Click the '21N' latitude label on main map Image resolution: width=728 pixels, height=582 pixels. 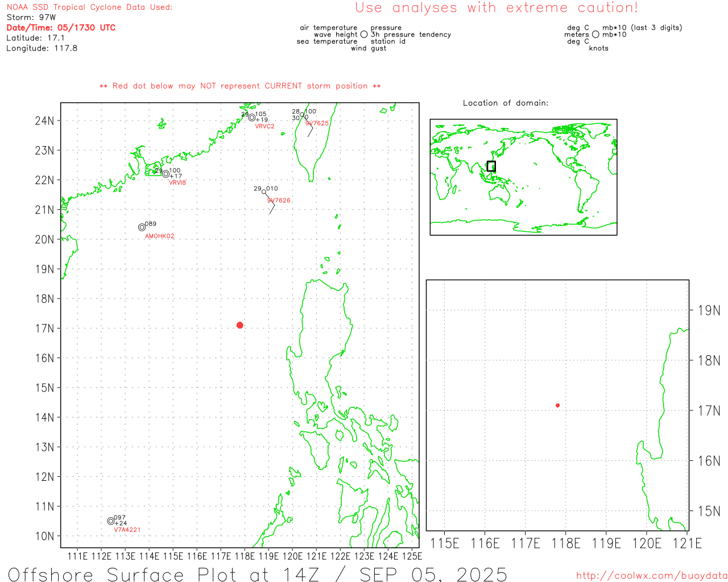pos(45,210)
